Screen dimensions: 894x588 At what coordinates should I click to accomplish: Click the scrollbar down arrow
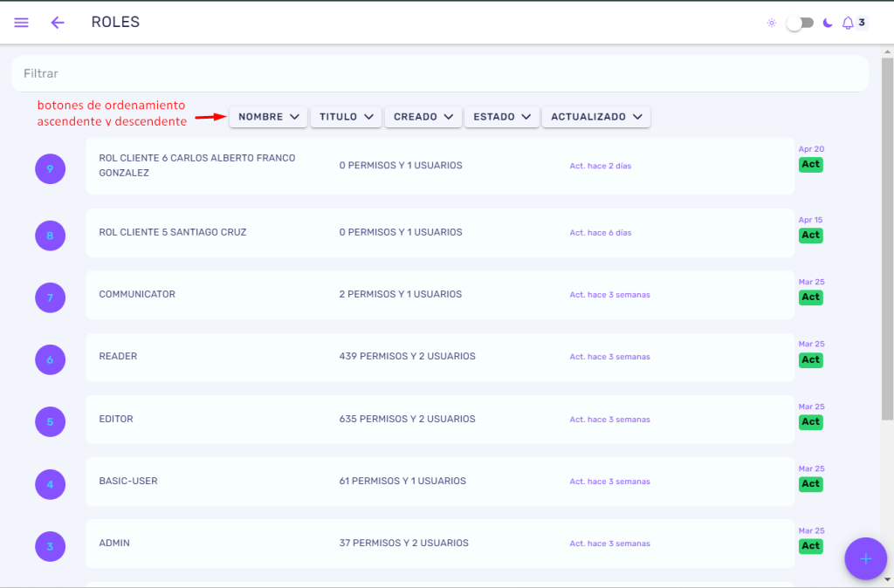coord(887,579)
